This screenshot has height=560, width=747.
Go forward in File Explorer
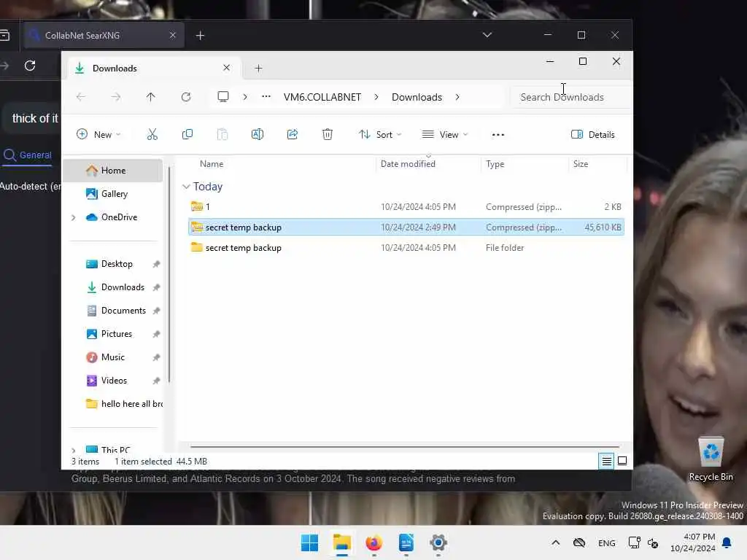click(116, 97)
